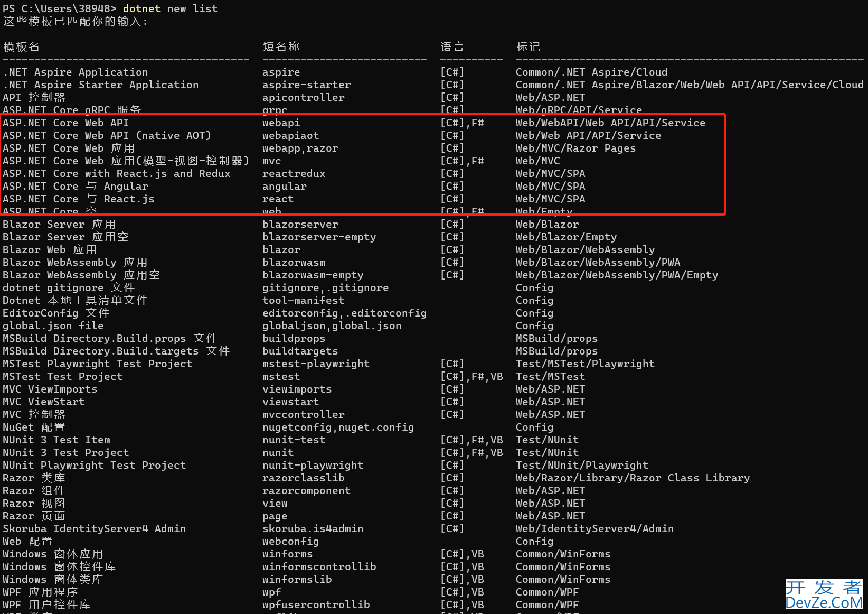The width and height of the screenshot is (868, 614).
Task: Click 'Blazor Web 应用' template name
Action: (x=50, y=249)
